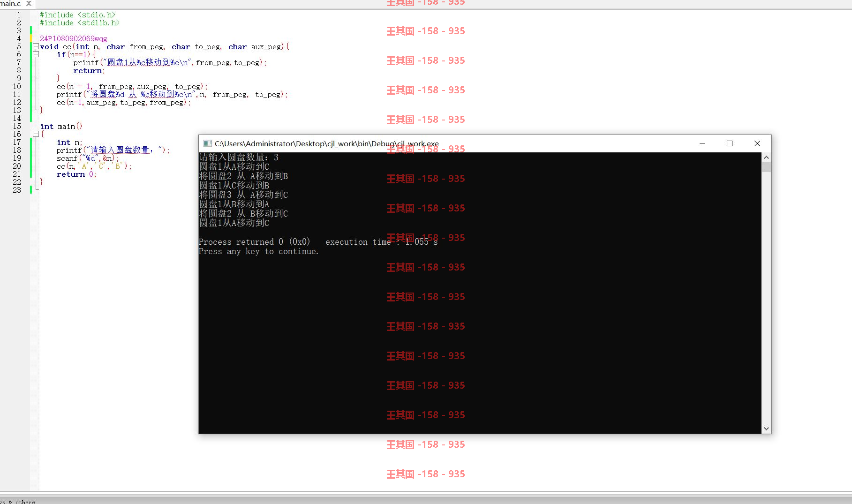Close the cjl_work.exe console window
Viewport: 852px width, 504px height.
point(757,143)
